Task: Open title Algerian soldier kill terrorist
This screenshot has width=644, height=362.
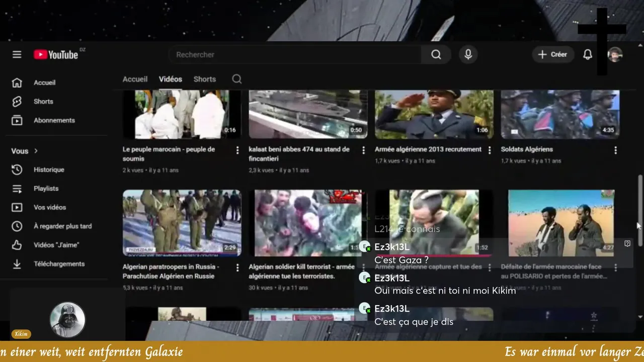Action: click(x=302, y=271)
